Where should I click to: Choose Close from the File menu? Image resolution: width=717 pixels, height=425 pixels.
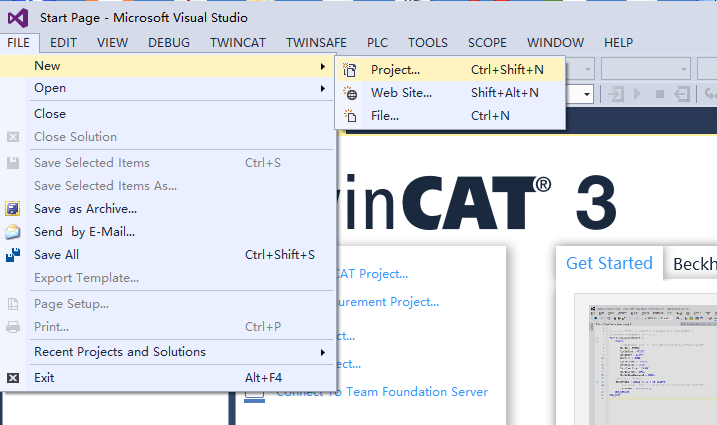coord(167,114)
